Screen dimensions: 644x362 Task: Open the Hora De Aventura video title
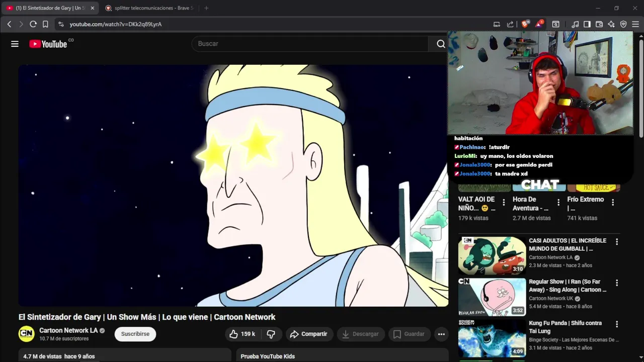[531, 204]
